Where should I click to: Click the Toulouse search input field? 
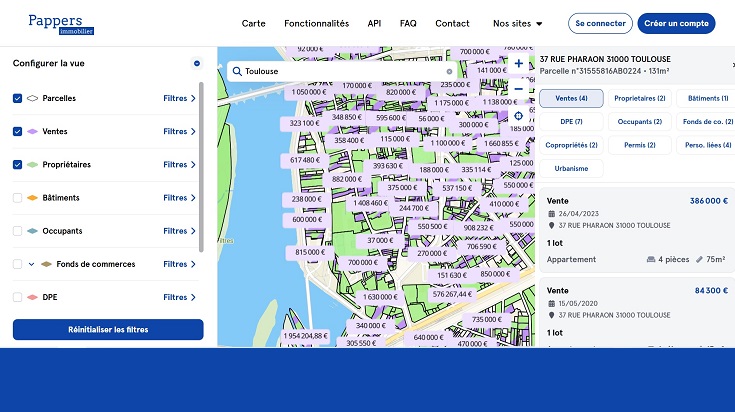[x=342, y=71]
